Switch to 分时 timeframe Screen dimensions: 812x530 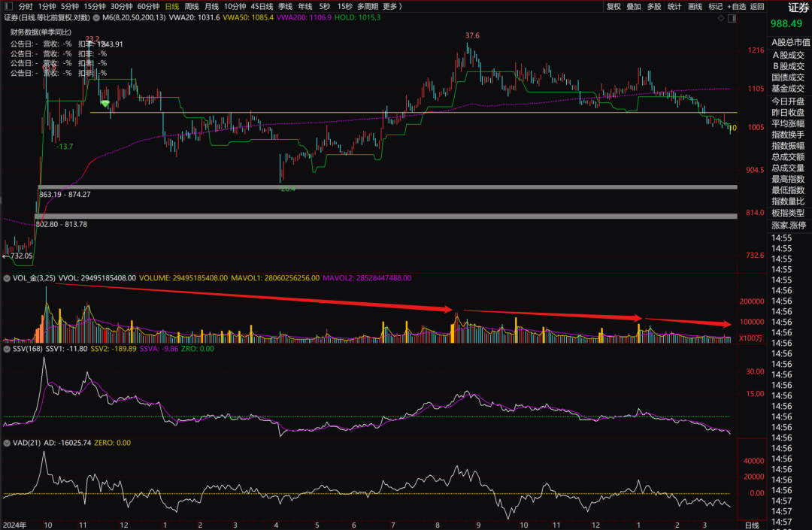[x=26, y=7]
